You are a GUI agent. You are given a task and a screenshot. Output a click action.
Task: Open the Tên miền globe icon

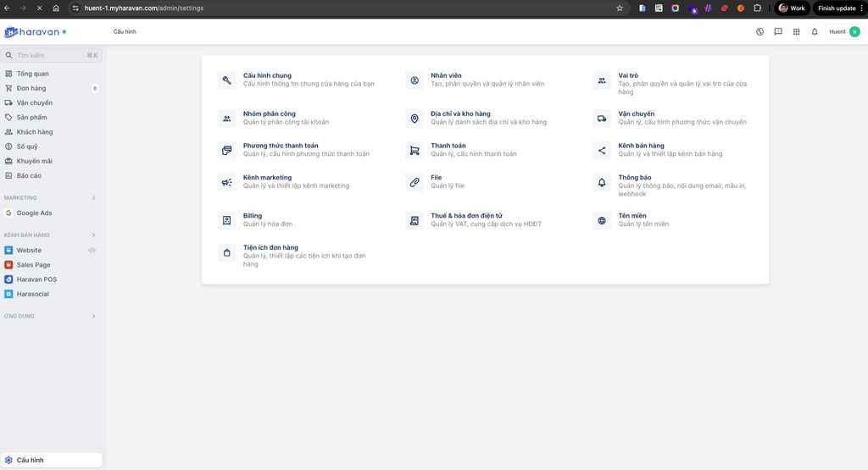coord(602,220)
